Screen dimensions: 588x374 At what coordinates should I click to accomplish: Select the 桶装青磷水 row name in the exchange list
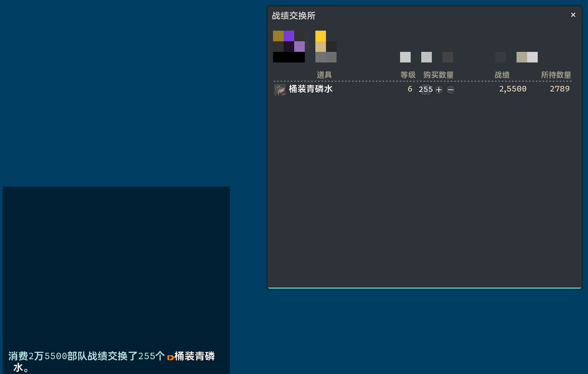310,89
